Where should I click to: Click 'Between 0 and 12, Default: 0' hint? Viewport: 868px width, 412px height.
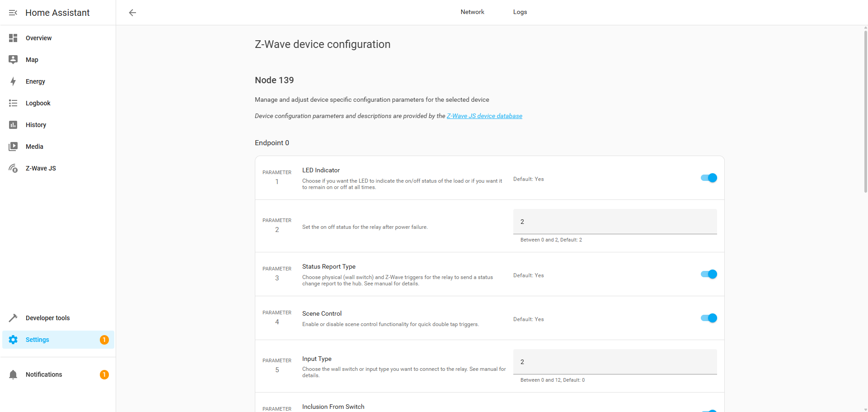553,380
